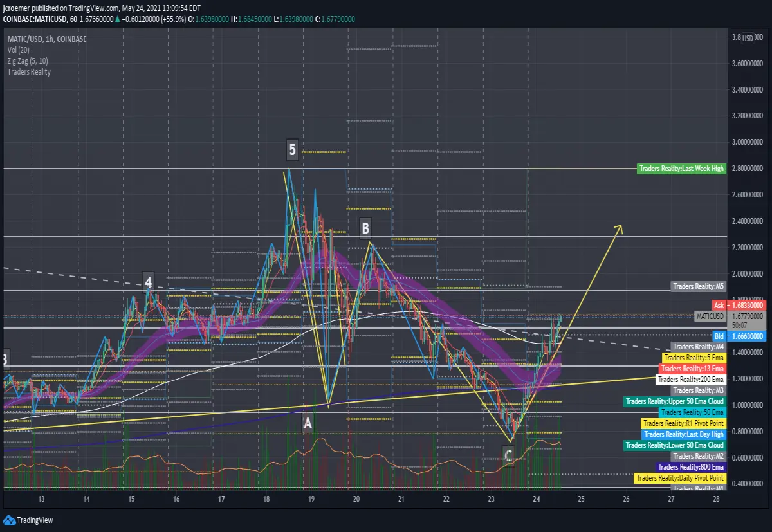Click the Traders Reality:Lower 50 Ema Cloud label

tap(675, 445)
